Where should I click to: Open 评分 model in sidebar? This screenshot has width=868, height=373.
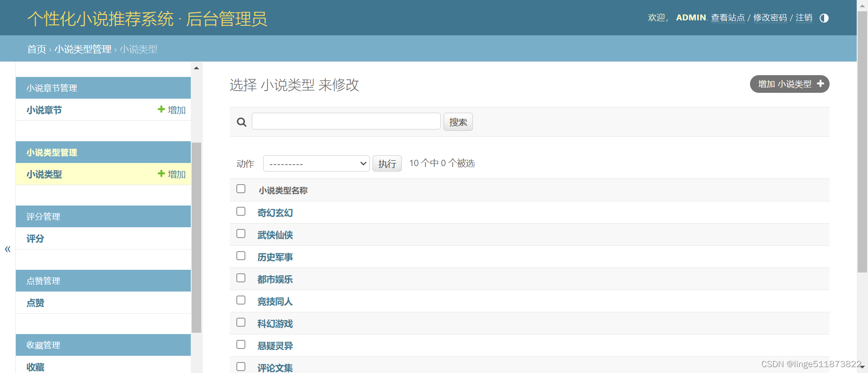tap(35, 239)
